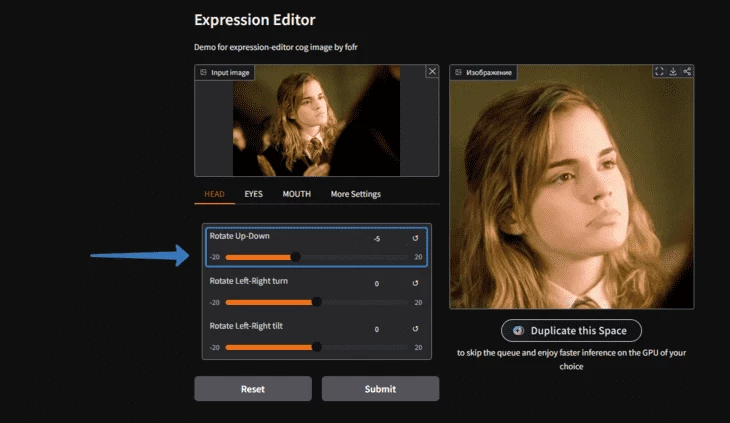Reset Rotate Left-Right tilt value icon
The image size is (730, 423).
415,329
